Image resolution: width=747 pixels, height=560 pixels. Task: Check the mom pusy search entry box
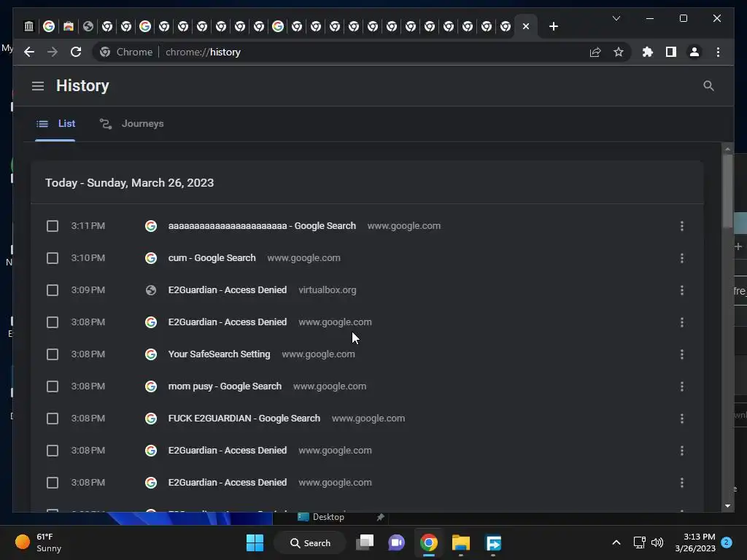[x=53, y=386]
